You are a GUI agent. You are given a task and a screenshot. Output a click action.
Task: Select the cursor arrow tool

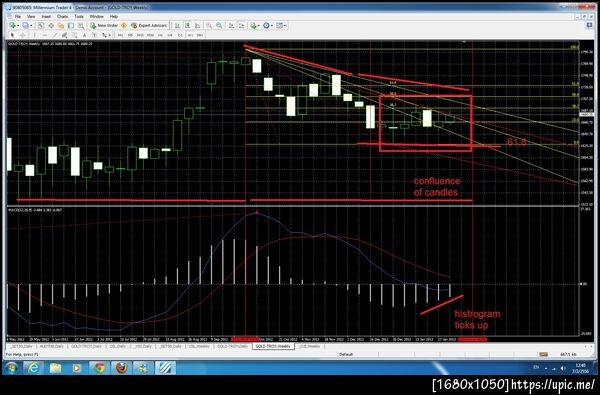13,35
